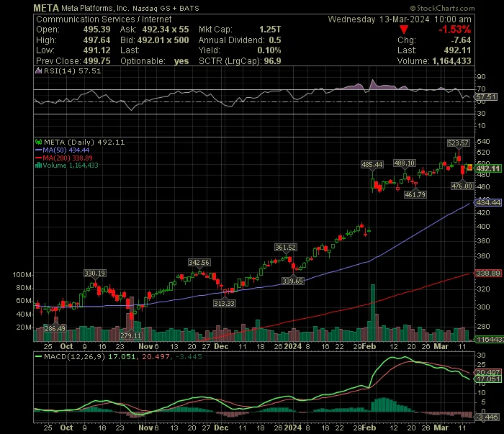Click the High price 497.64
Viewport: 504px width, 434px height.
[x=96, y=40]
